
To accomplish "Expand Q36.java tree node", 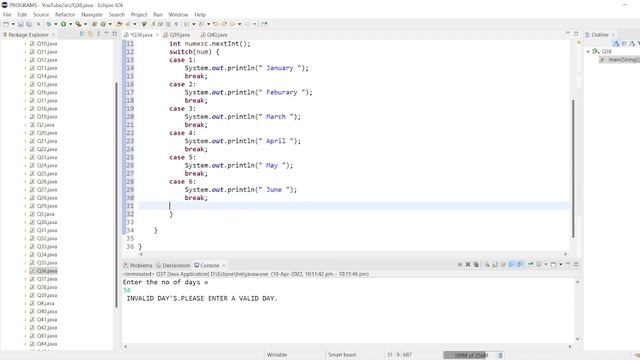I will (25, 271).
